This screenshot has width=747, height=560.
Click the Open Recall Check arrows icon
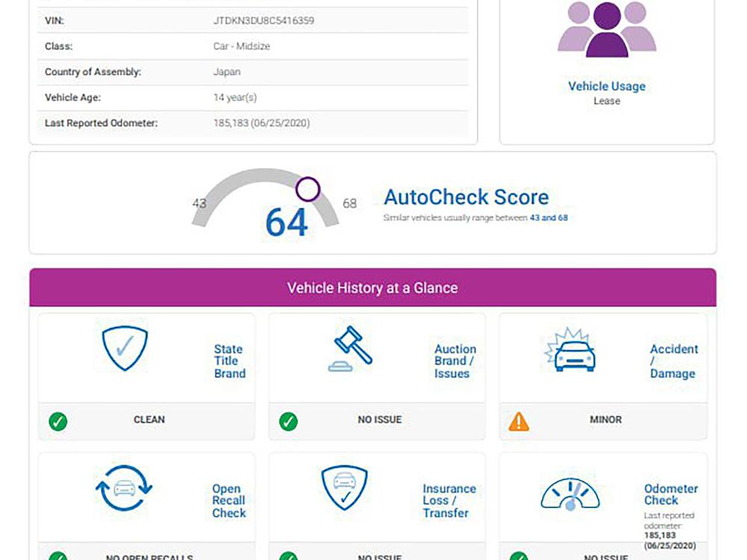pyautogui.click(x=124, y=489)
